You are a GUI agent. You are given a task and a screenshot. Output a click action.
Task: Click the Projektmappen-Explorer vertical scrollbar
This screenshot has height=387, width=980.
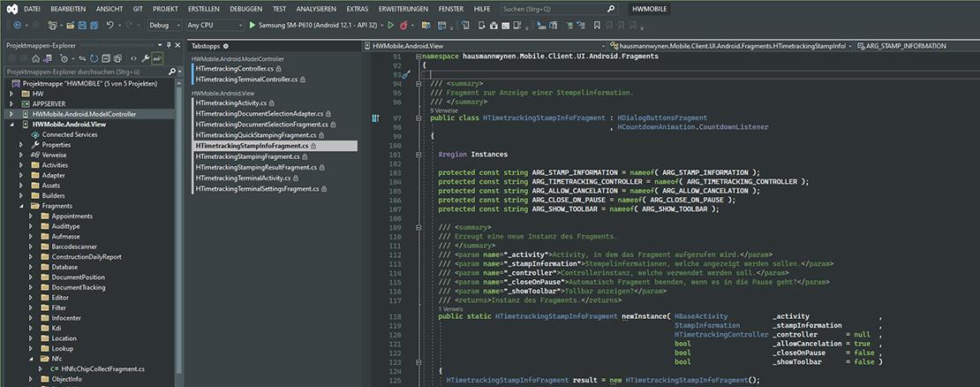click(180, 225)
